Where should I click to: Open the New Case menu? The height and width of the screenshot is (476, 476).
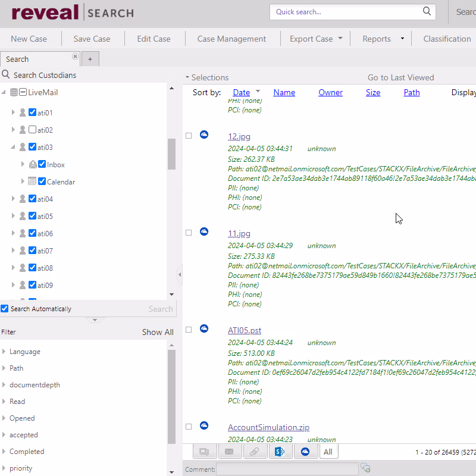[x=29, y=39]
